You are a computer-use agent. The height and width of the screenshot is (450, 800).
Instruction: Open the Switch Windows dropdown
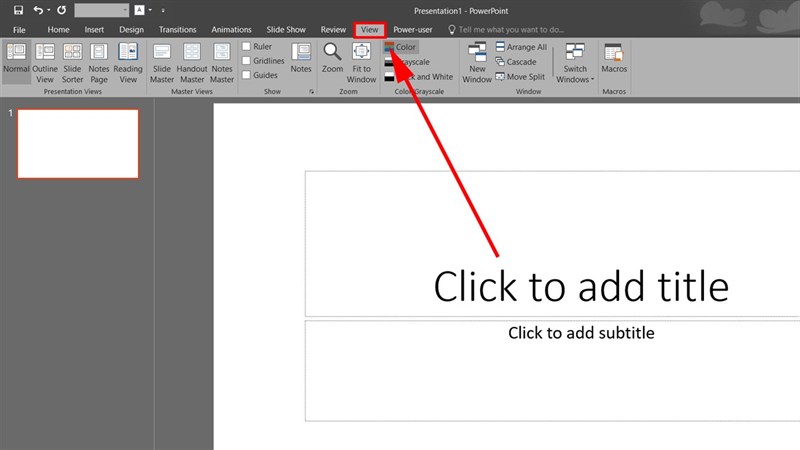[x=575, y=63]
